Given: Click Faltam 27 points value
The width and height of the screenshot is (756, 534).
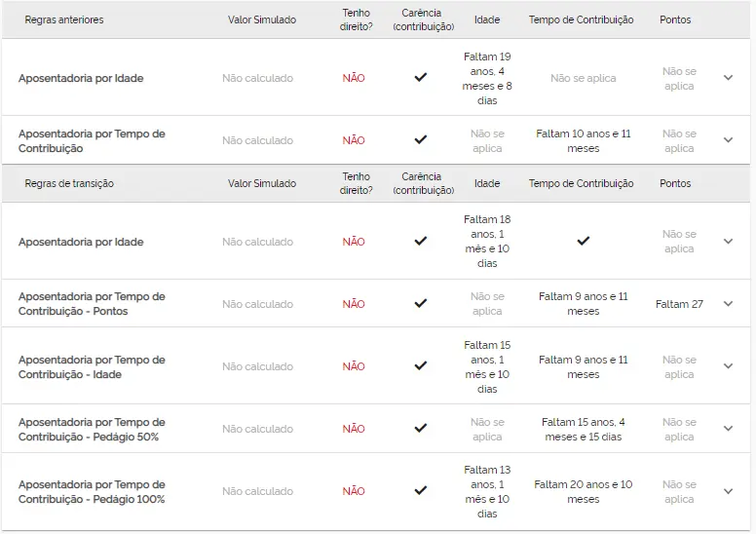Looking at the screenshot, I should click(679, 304).
